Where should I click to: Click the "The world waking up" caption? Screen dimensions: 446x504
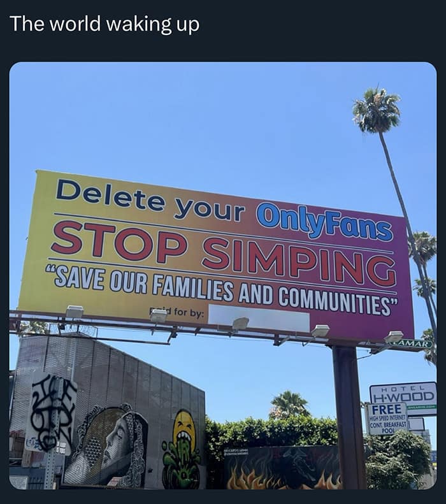tap(104, 24)
